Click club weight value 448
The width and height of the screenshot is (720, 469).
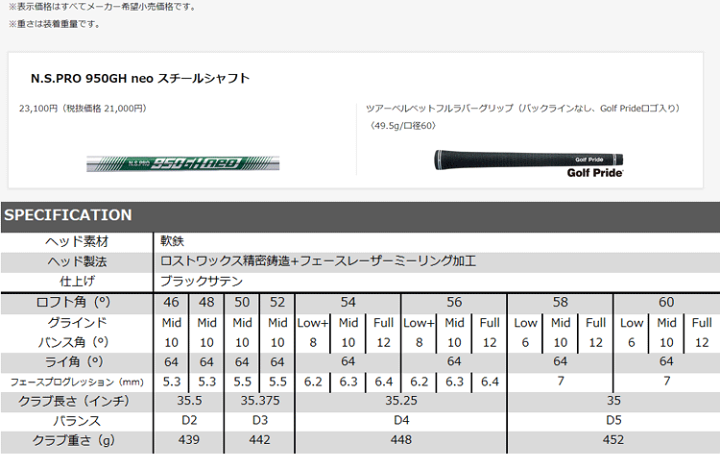pyautogui.click(x=401, y=440)
